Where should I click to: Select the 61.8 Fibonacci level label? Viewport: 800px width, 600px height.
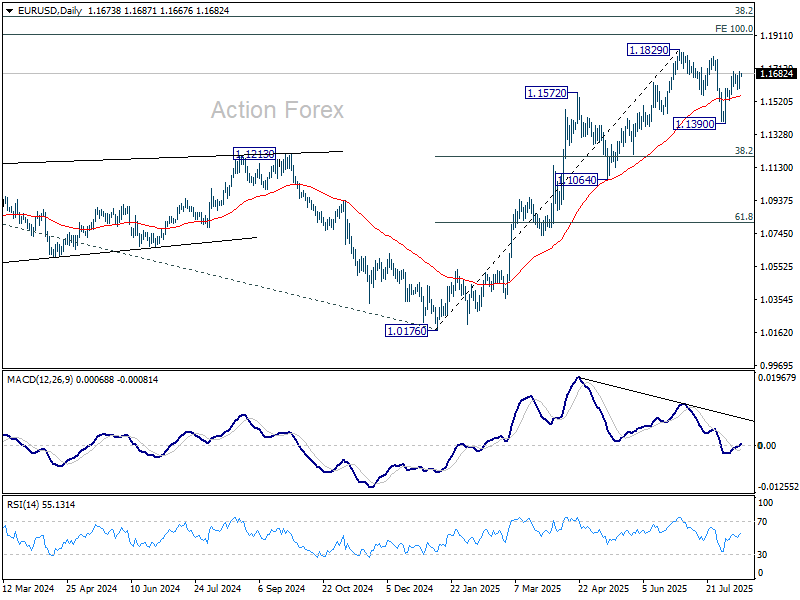coord(743,217)
